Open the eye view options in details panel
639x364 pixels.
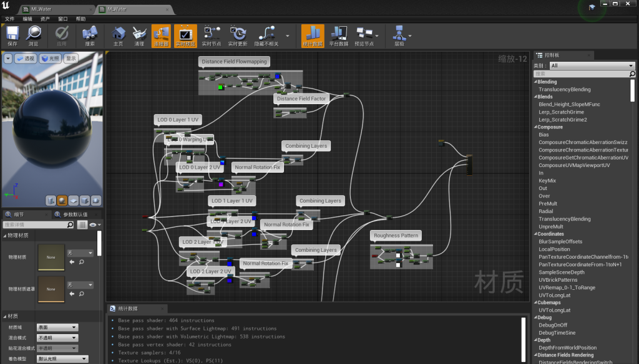point(95,225)
